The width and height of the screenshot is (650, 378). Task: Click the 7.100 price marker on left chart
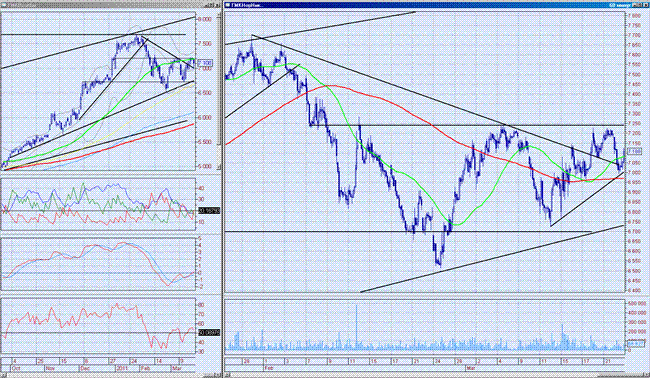tap(205, 63)
